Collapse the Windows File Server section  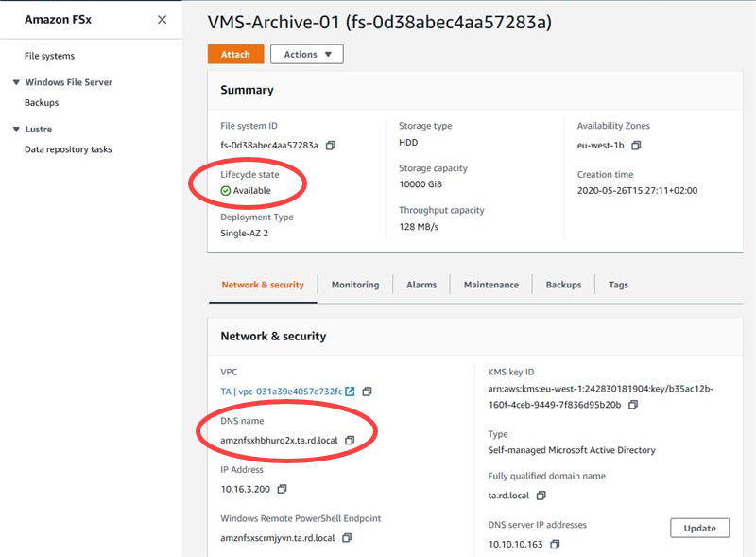tap(16, 82)
